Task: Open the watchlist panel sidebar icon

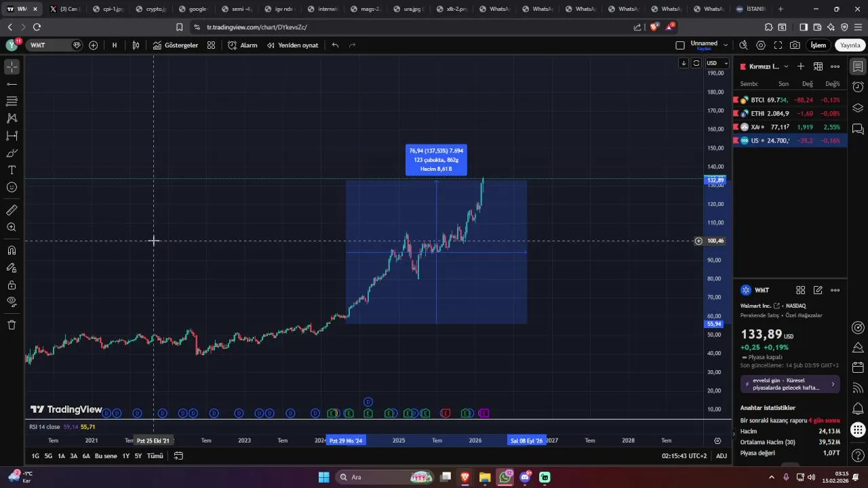Action: pos(858,66)
